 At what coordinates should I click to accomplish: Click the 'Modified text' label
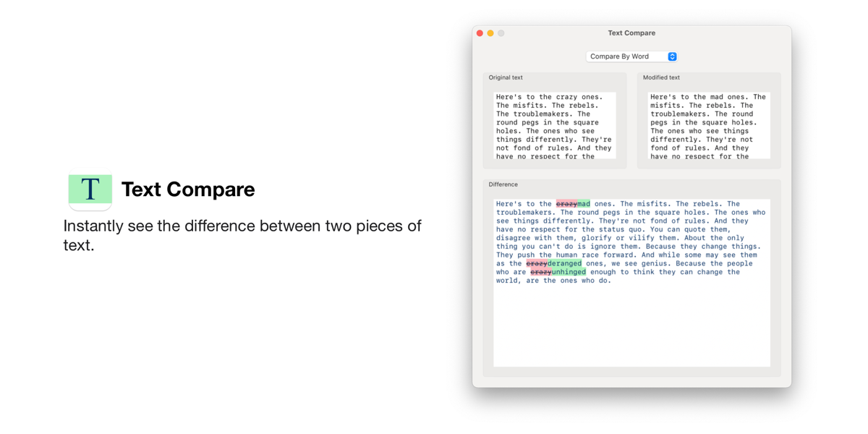(661, 77)
